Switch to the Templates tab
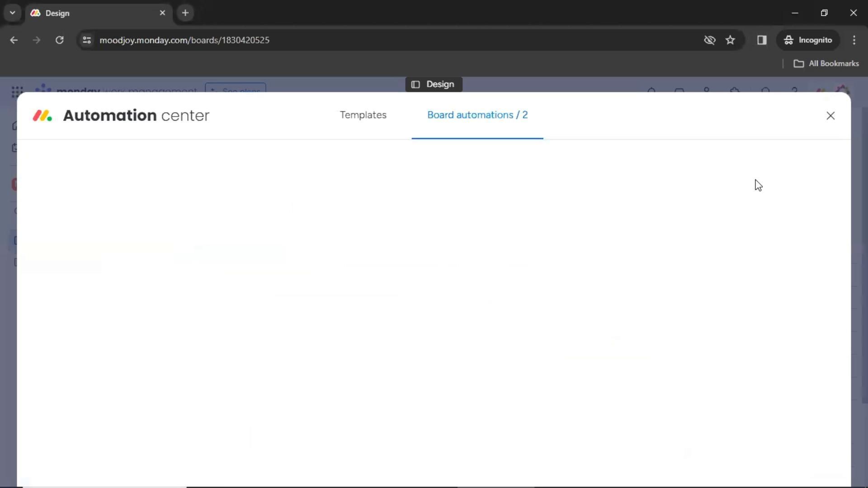Image resolution: width=868 pixels, height=488 pixels. (363, 115)
